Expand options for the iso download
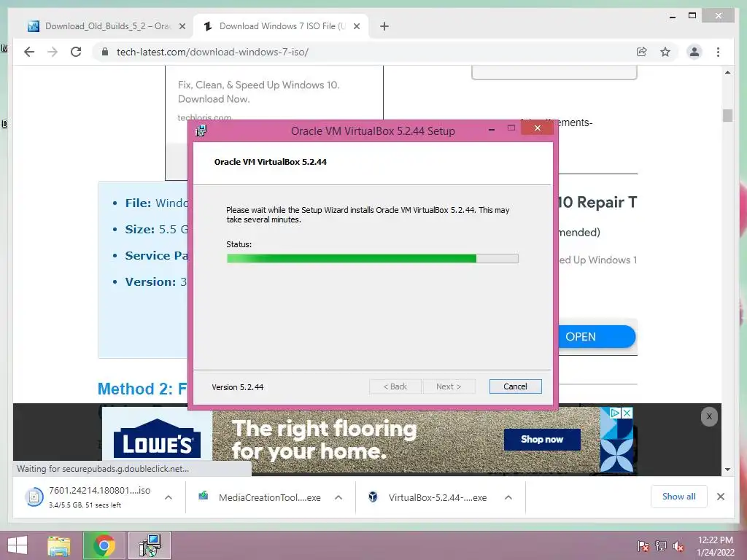The height and width of the screenshot is (560, 747). click(169, 497)
